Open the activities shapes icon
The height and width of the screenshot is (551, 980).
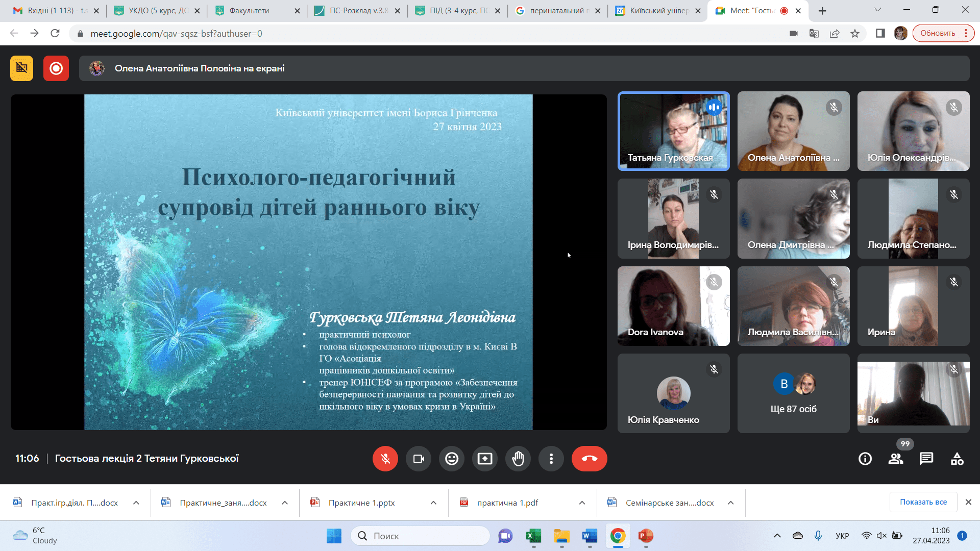tap(957, 459)
